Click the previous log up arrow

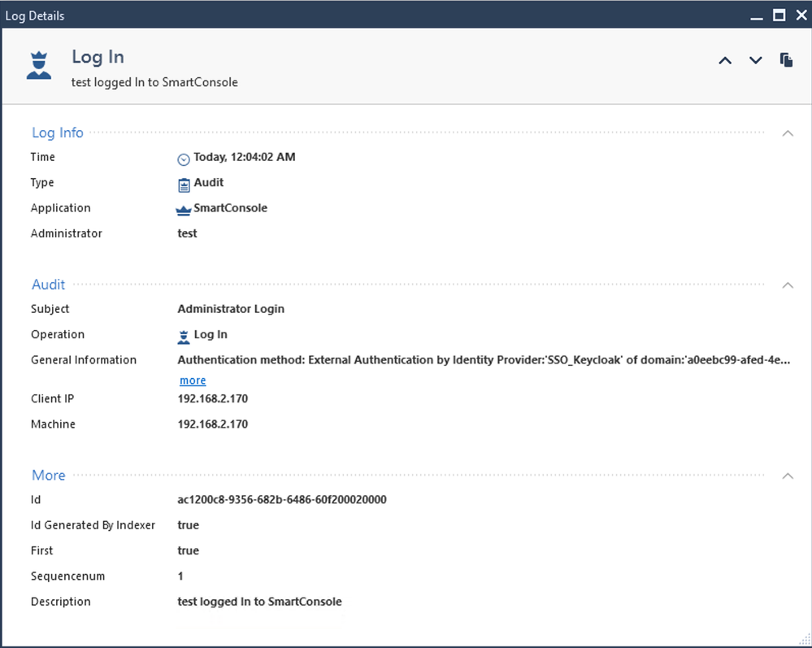point(725,60)
